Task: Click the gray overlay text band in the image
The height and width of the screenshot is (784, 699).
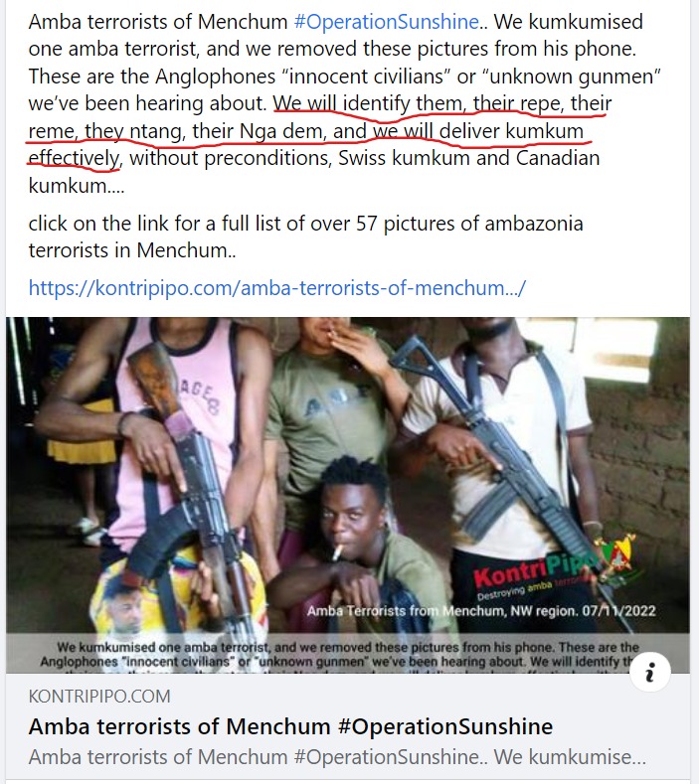Action: click(348, 654)
